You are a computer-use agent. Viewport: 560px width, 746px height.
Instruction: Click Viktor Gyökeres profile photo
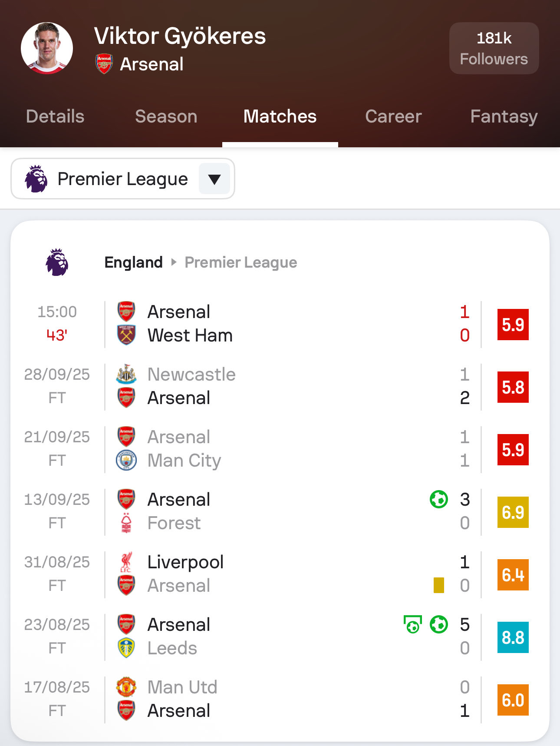point(47,48)
